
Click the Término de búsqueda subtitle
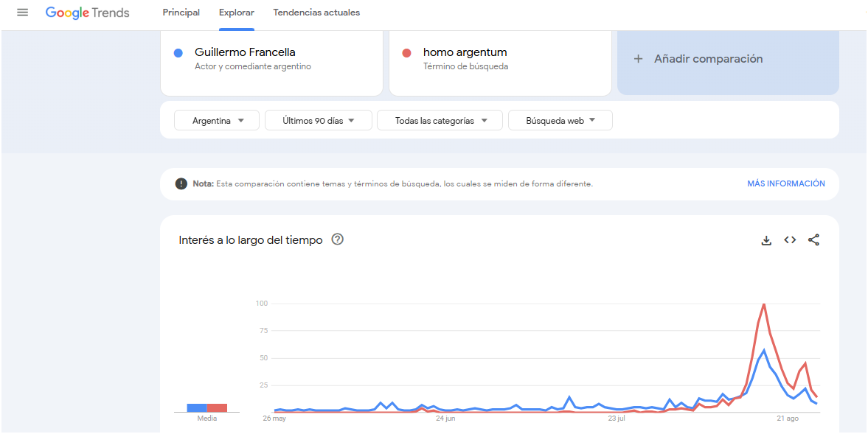465,66
